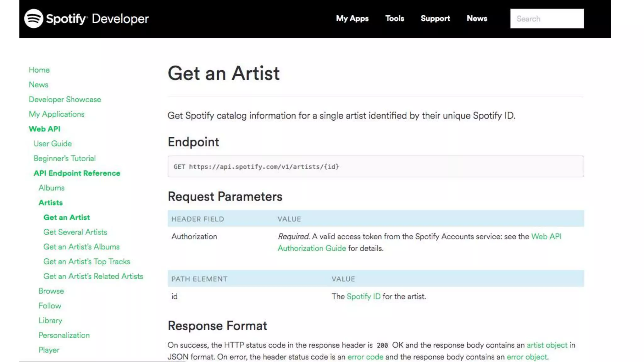Select Get Several Artists in sidebar
The height and width of the screenshot is (362, 644).
coord(75,232)
